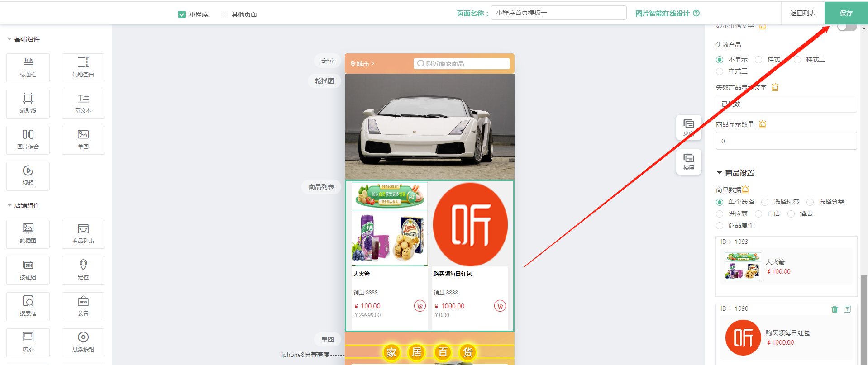
Task: Select the 轮播图 label tab on canvas
Action: click(x=324, y=81)
